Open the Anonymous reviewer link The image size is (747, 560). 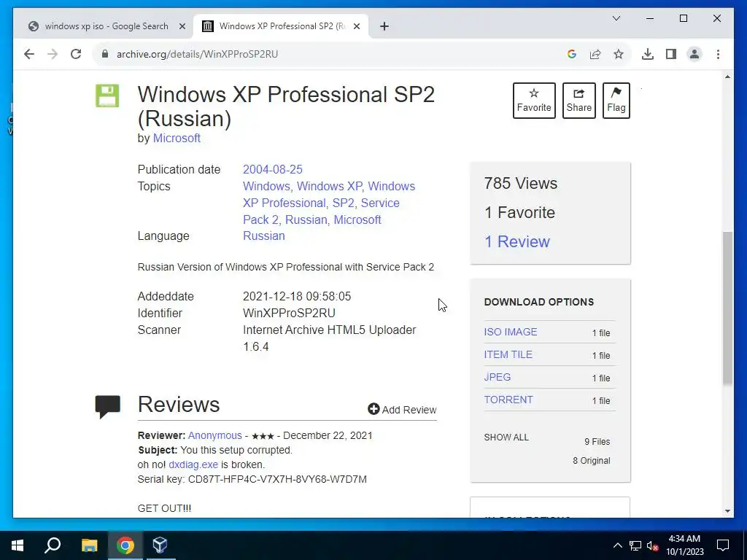215,435
